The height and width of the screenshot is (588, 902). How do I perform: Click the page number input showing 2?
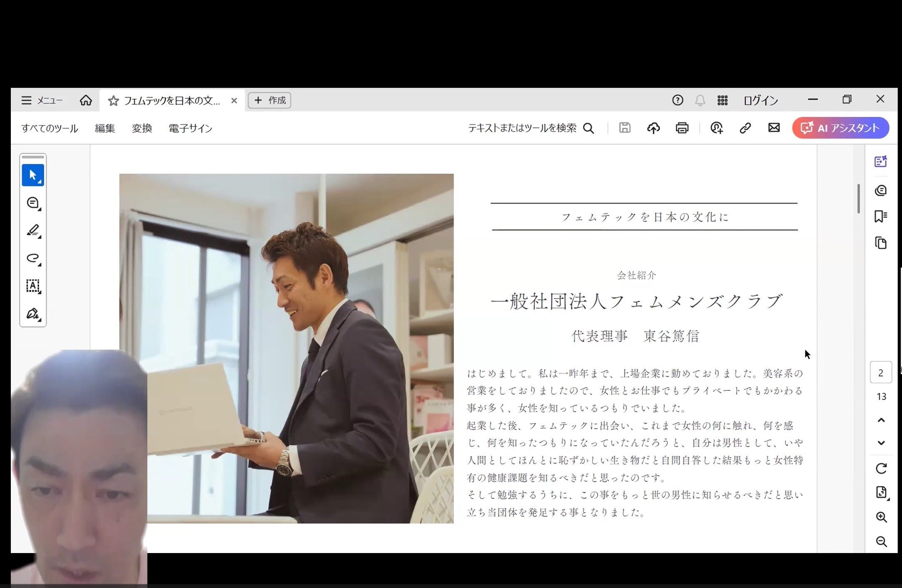coord(880,372)
